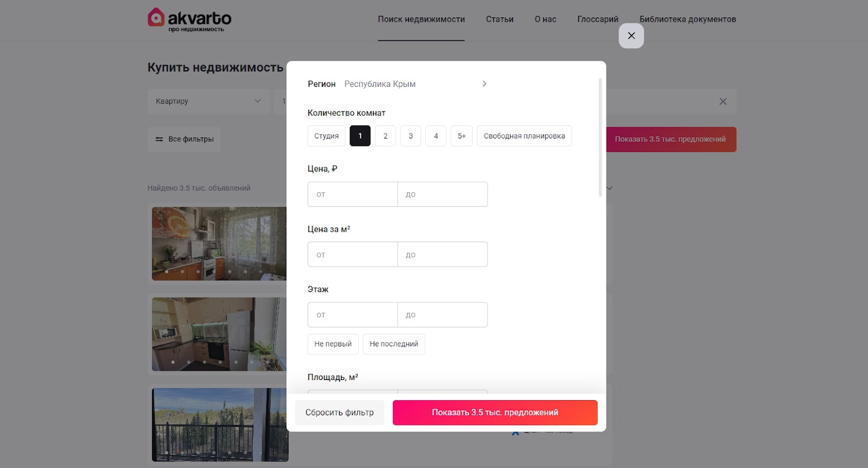Expand the Квартиру property type dropdown

208,102
